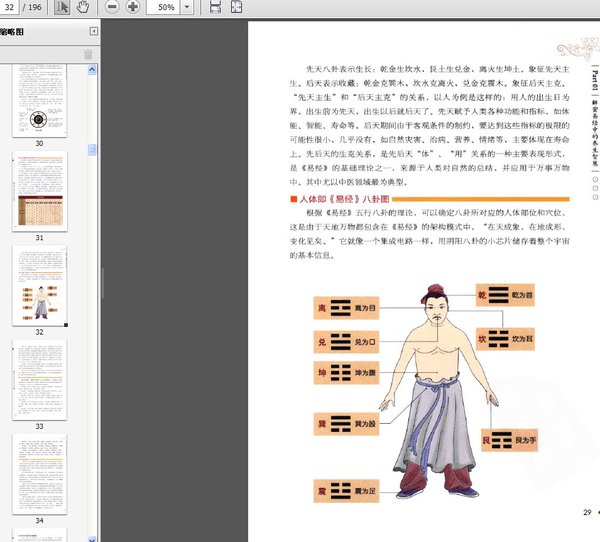Viewport: 600px width, 542px height.
Task: Click the fit width scrolling icon
Action: click(216, 7)
